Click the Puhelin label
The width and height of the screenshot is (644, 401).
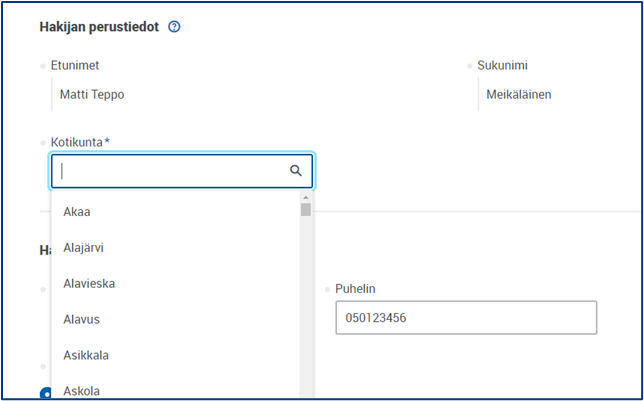click(355, 289)
